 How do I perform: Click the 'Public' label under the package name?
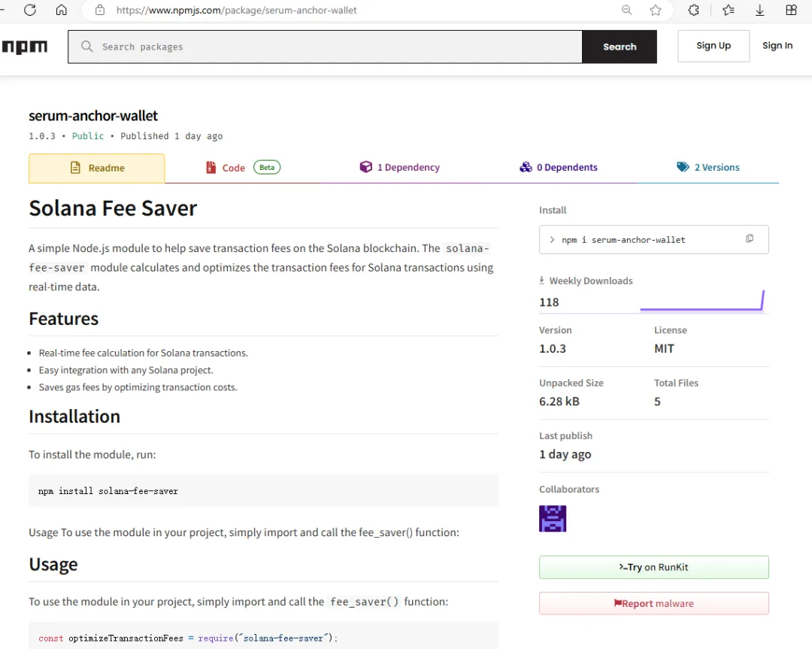[x=87, y=135]
